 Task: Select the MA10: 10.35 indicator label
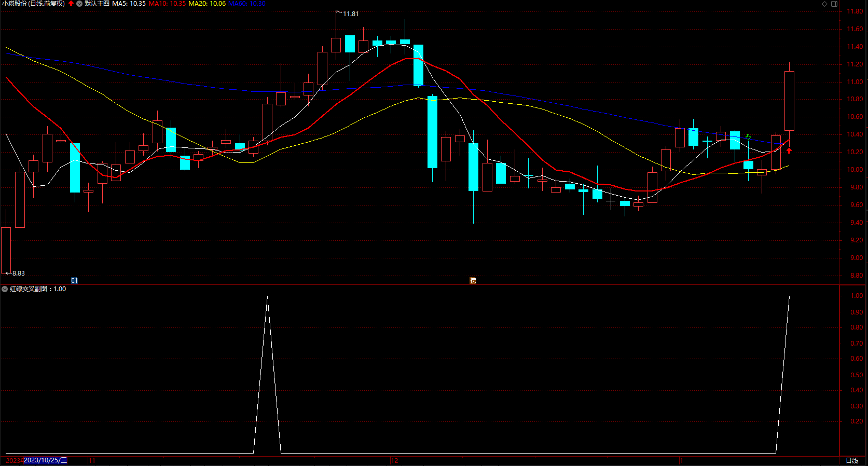[167, 4]
